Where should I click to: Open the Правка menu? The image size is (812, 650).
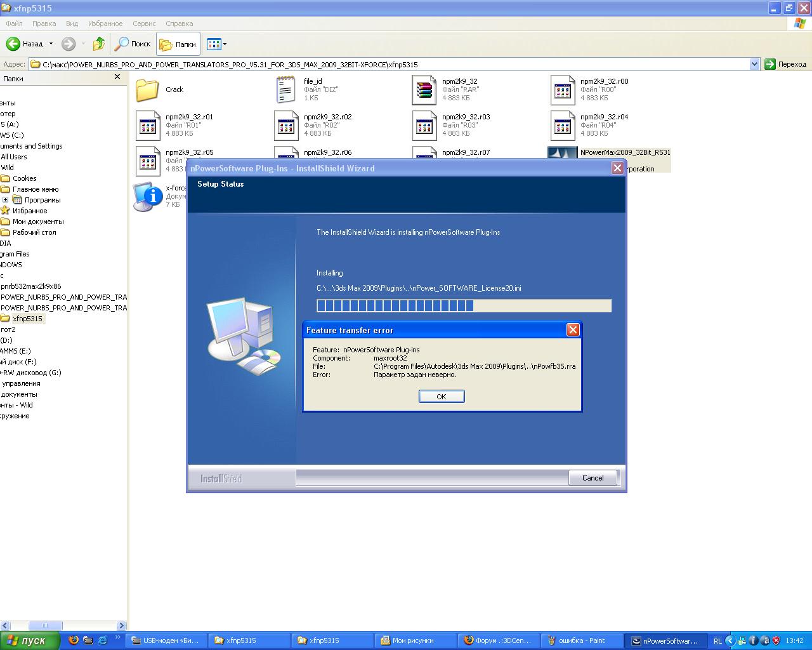44,23
